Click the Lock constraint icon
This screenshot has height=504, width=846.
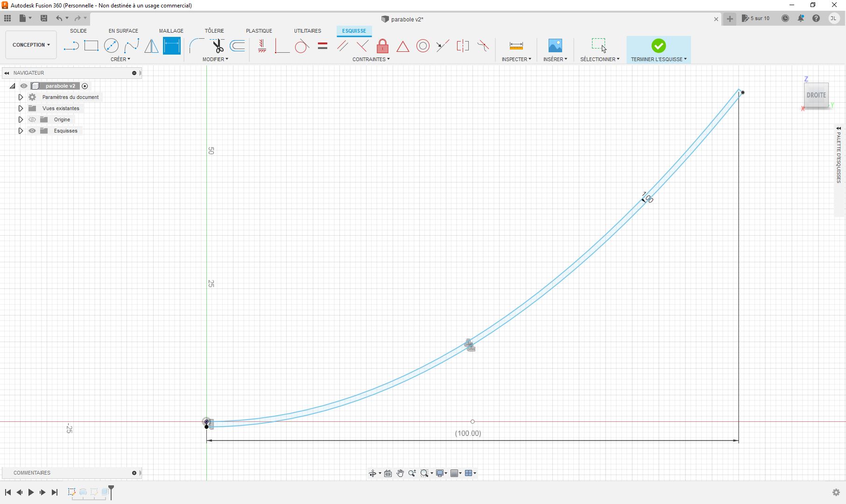click(382, 46)
